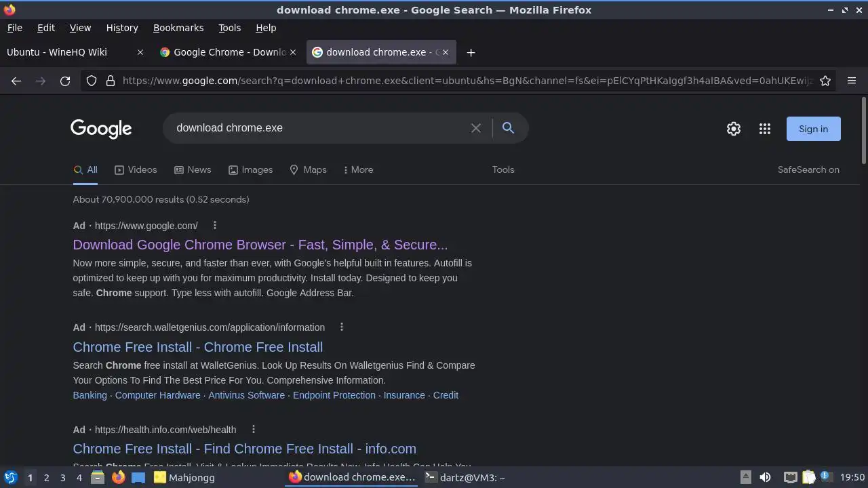Open the info.com Chrome Free Install result
Image resolution: width=868 pixels, height=488 pixels.
[x=245, y=449]
